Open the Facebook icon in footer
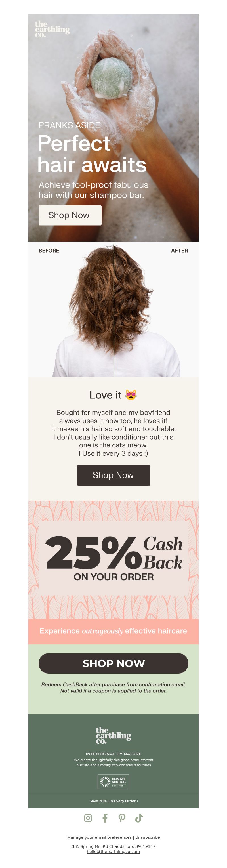The height and width of the screenshot is (868, 227). pyautogui.click(x=105, y=818)
